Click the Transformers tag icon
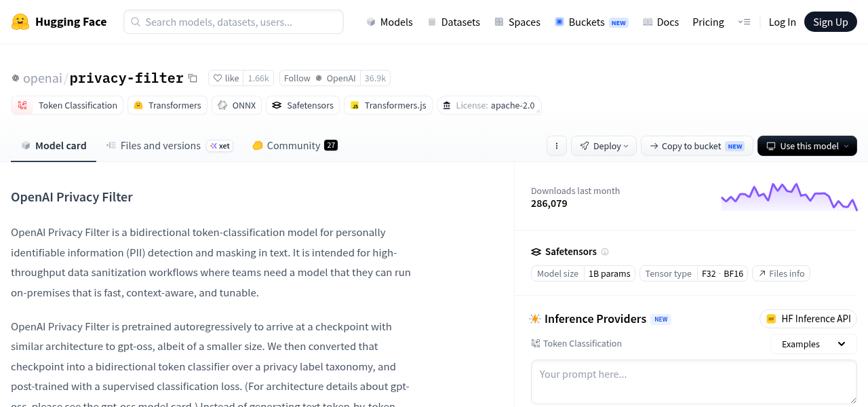 point(138,105)
